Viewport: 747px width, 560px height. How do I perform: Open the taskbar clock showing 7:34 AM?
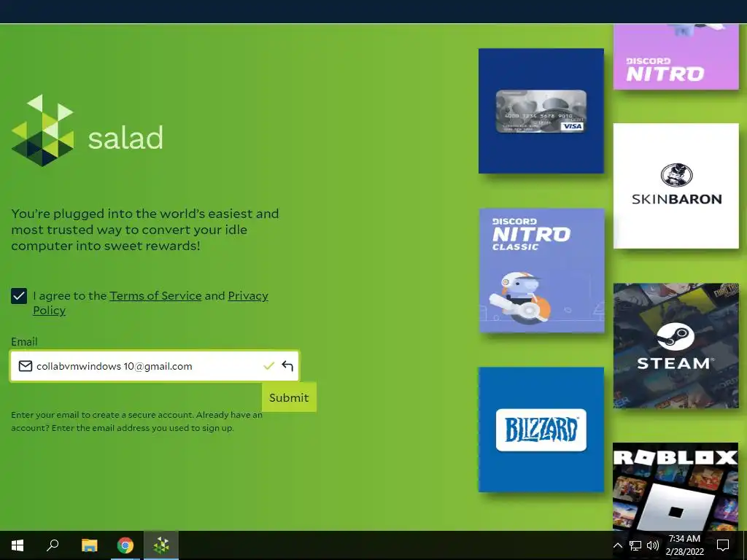[684, 545]
